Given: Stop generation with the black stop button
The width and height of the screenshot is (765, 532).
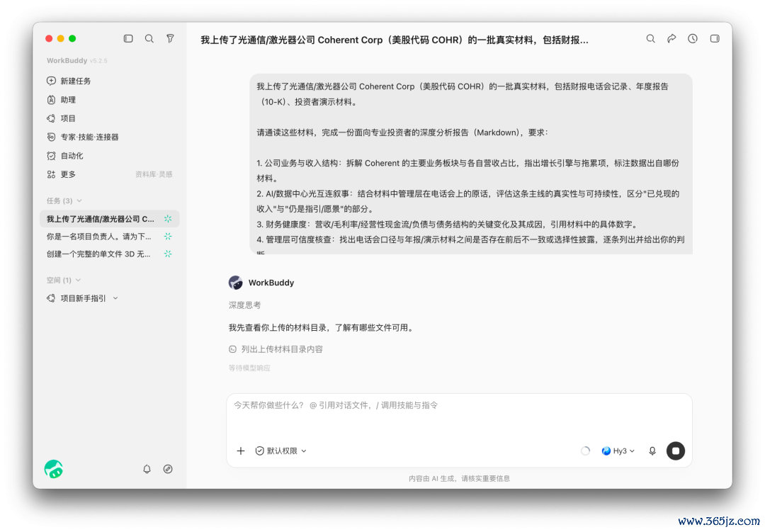Looking at the screenshot, I should tap(676, 451).
